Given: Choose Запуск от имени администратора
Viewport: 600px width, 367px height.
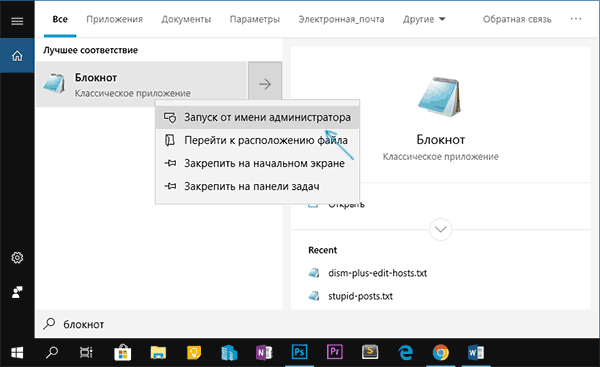Looking at the screenshot, I should pos(258,117).
